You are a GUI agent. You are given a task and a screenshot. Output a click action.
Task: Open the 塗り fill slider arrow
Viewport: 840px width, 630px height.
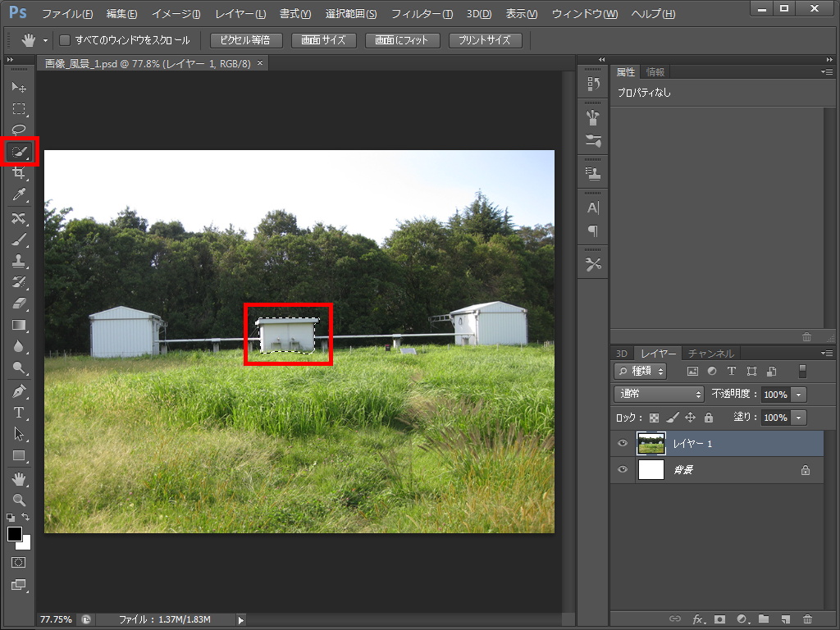pos(799,418)
